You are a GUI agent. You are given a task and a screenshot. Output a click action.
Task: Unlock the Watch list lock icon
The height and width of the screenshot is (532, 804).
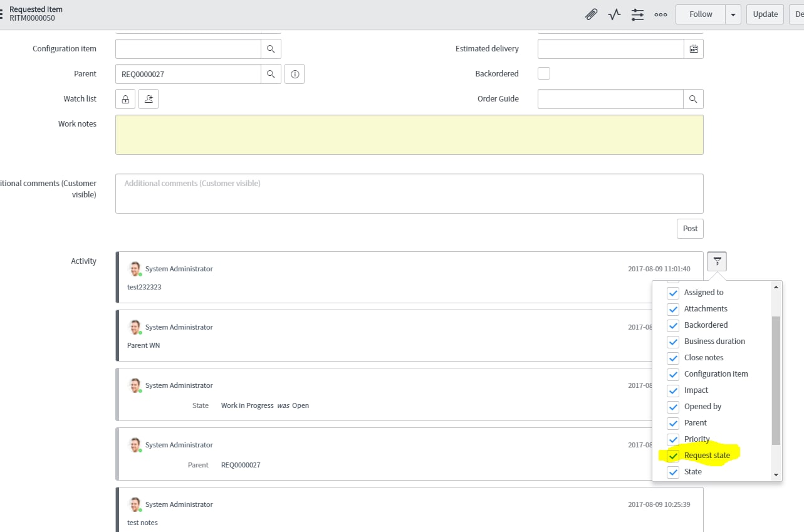(x=125, y=99)
